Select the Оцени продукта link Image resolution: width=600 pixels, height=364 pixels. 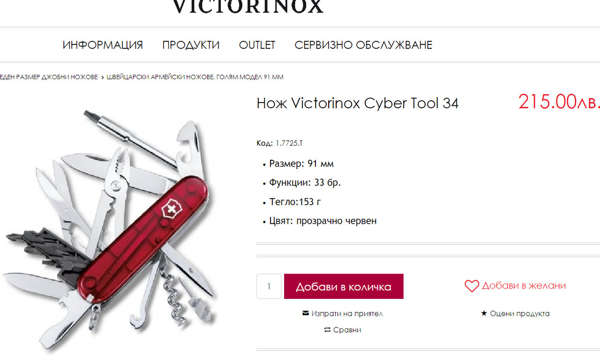coord(519,313)
